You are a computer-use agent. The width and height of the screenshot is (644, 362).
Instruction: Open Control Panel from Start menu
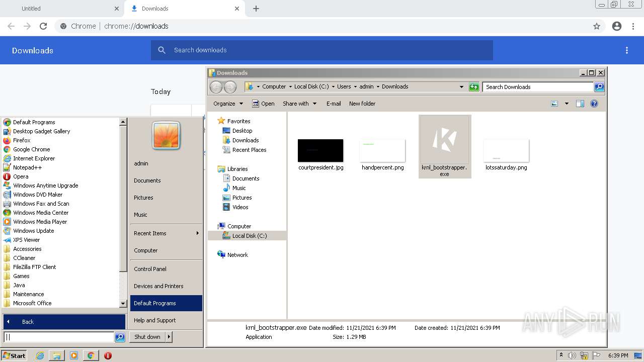pyautogui.click(x=150, y=269)
